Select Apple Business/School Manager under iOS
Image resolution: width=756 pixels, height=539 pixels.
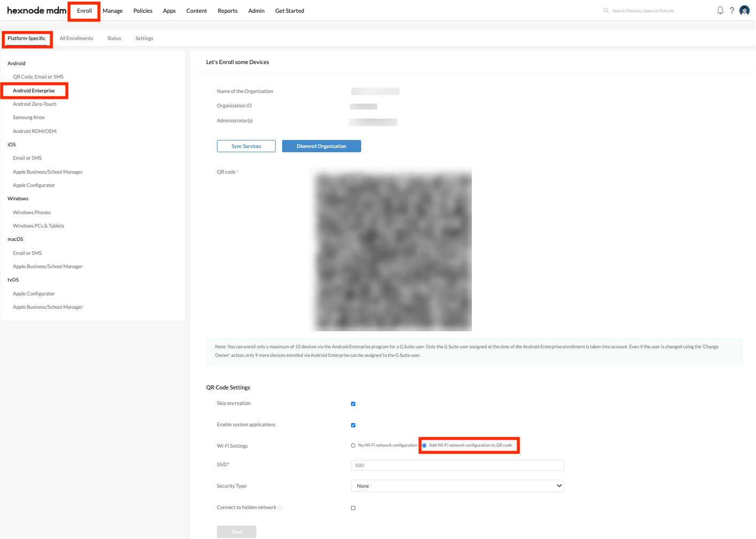[48, 172]
